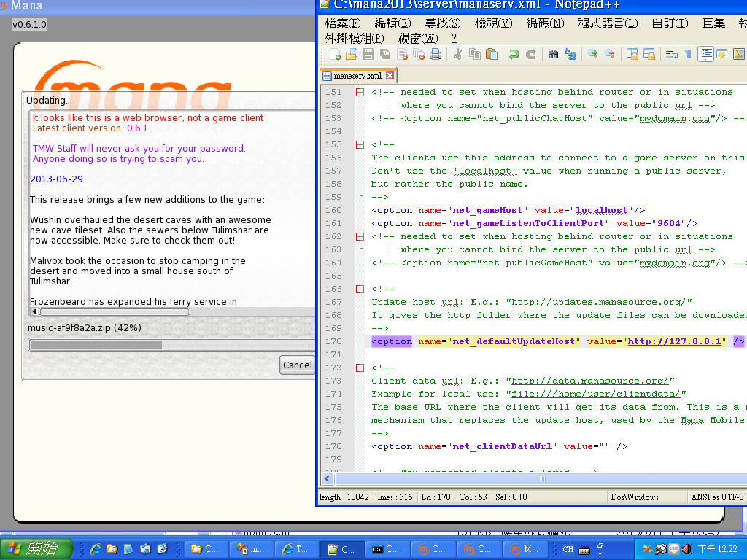Image resolution: width=747 pixels, height=560 pixels.
Task: Open the 自訂(T) Settings menu
Action: point(670,23)
